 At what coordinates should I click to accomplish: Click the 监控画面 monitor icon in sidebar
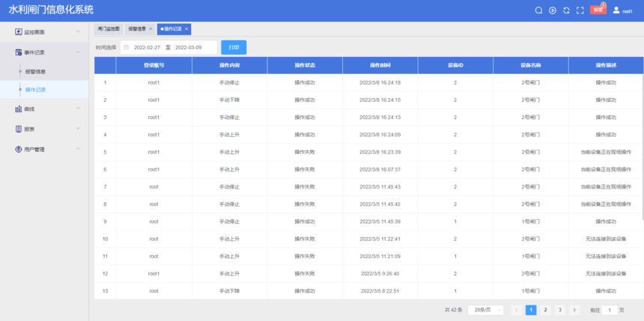tap(18, 31)
